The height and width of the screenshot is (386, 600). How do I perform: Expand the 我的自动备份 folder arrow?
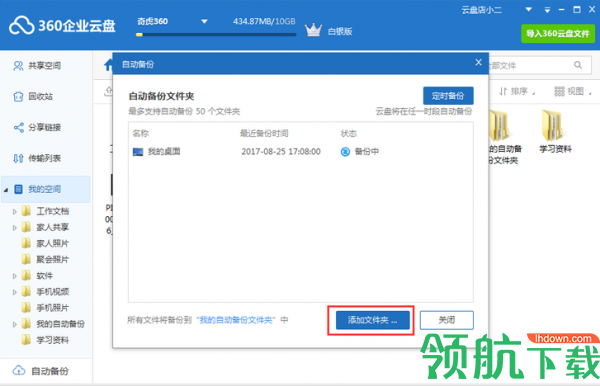click(x=15, y=324)
